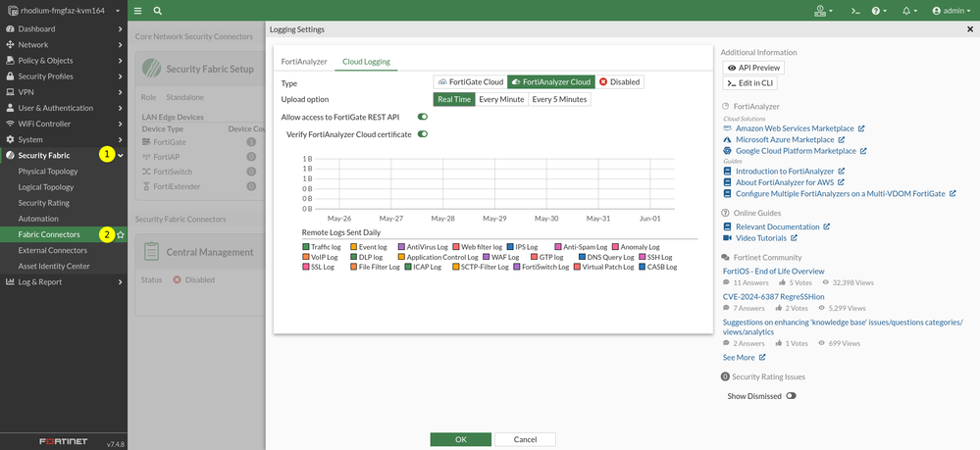The height and width of the screenshot is (450, 980).
Task: Click the external link icon beside Google Cloud Platform Marketplace
Action: (863, 151)
